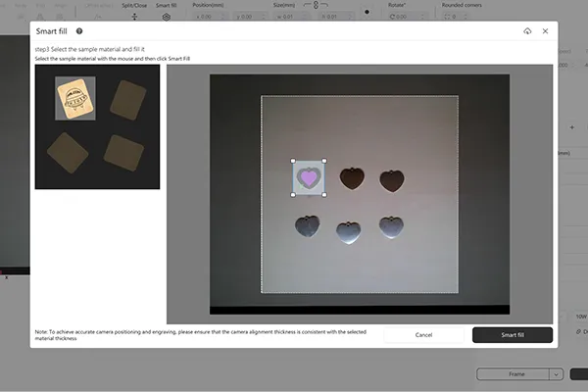The width and height of the screenshot is (588, 392).
Task: Close the Smart fill dialog
Action: (x=546, y=31)
